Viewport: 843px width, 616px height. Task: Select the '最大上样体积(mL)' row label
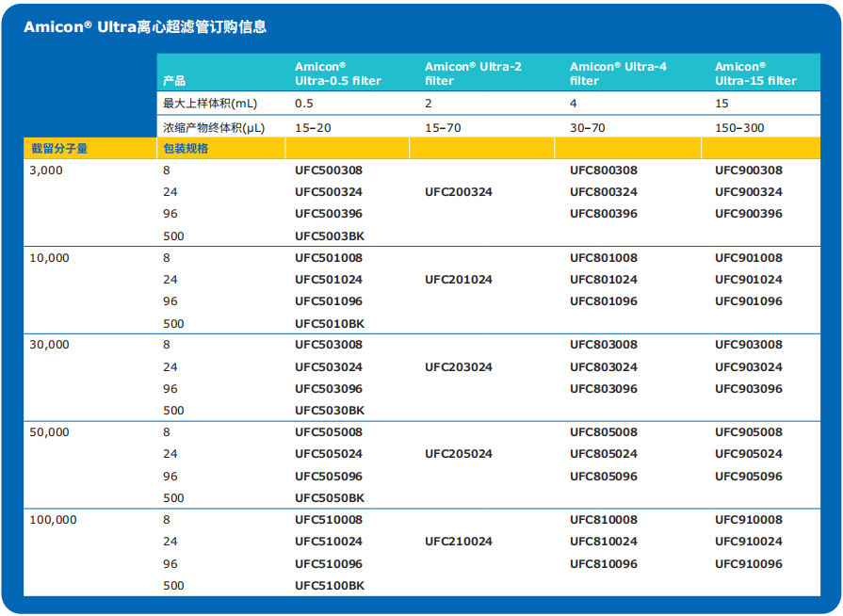210,104
